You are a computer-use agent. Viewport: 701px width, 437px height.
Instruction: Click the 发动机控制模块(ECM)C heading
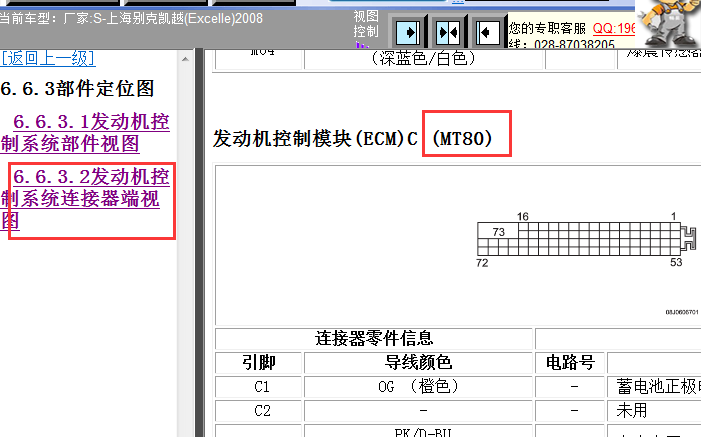(x=315, y=139)
